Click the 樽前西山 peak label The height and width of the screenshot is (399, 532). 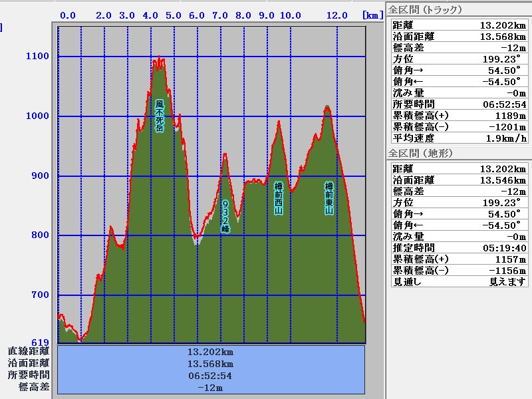pos(279,198)
